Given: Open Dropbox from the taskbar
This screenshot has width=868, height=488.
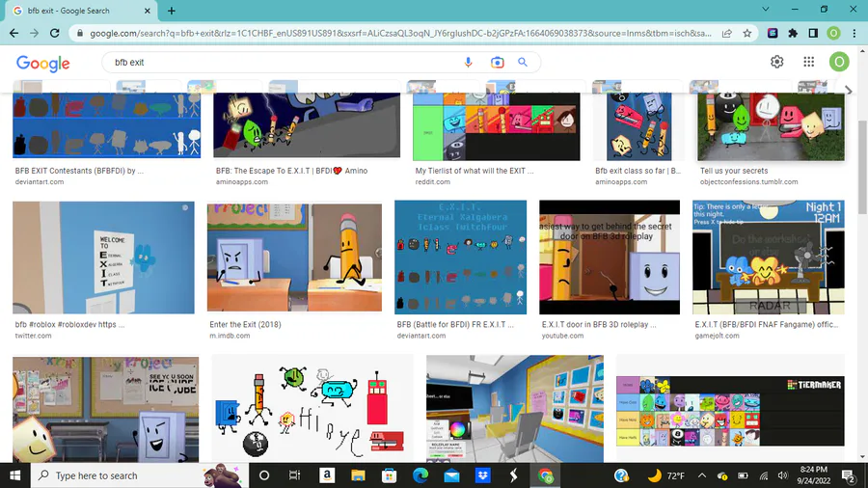Looking at the screenshot, I should tap(483, 475).
